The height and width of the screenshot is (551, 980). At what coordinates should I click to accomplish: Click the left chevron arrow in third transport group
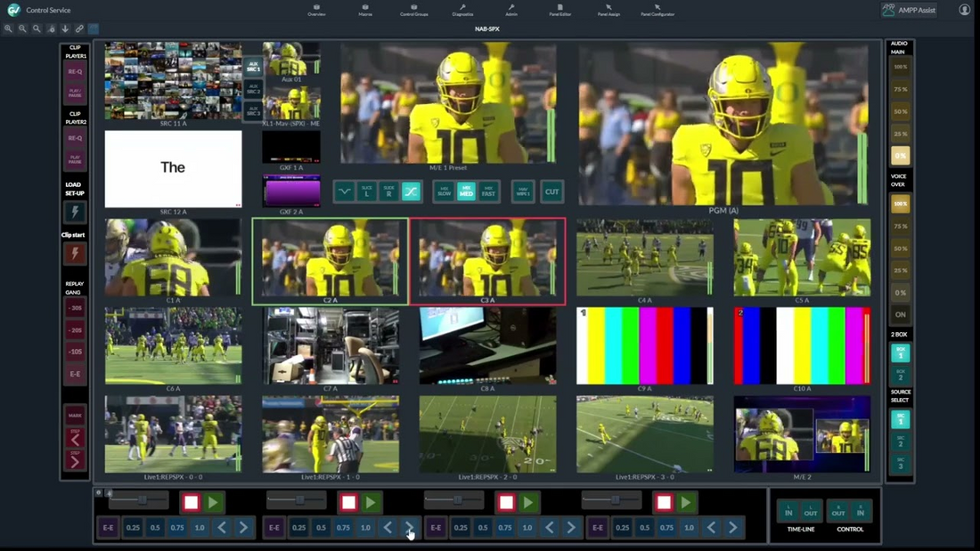(551, 527)
